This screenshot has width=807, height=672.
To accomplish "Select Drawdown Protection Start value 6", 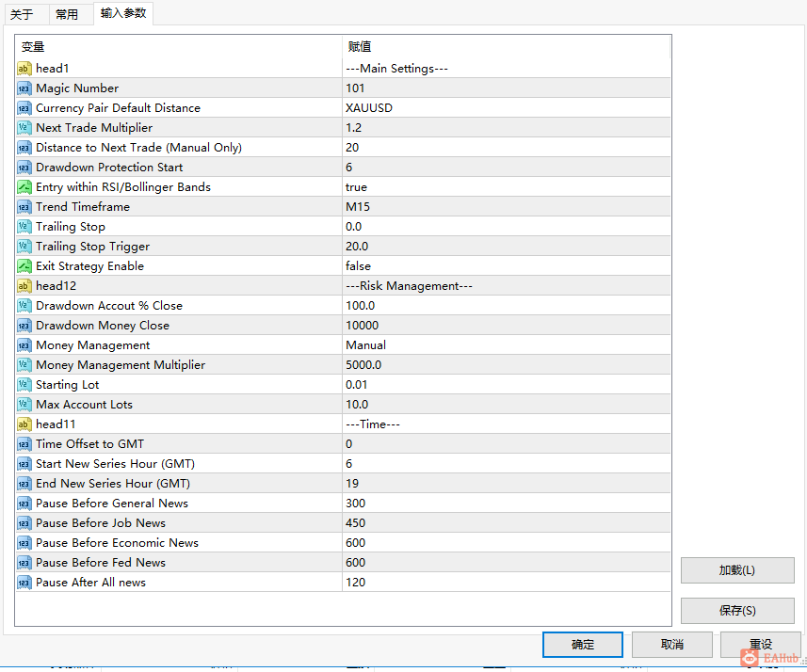I will (x=507, y=168).
